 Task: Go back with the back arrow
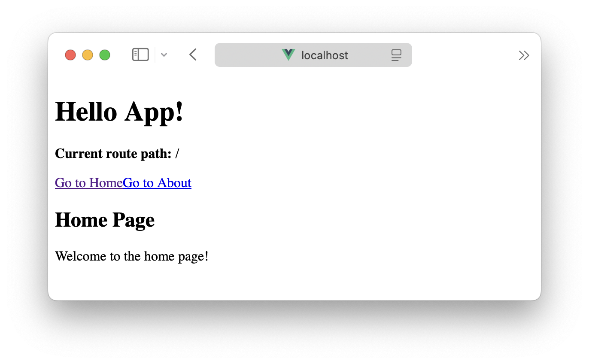pyautogui.click(x=193, y=55)
